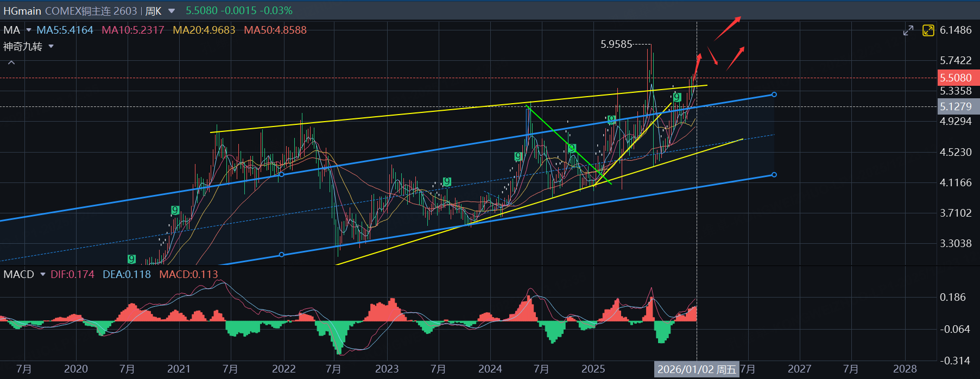This screenshot has width=980, height=379.
Task: Click the gray 5.1279 crosshair price tag
Action: tap(959, 106)
